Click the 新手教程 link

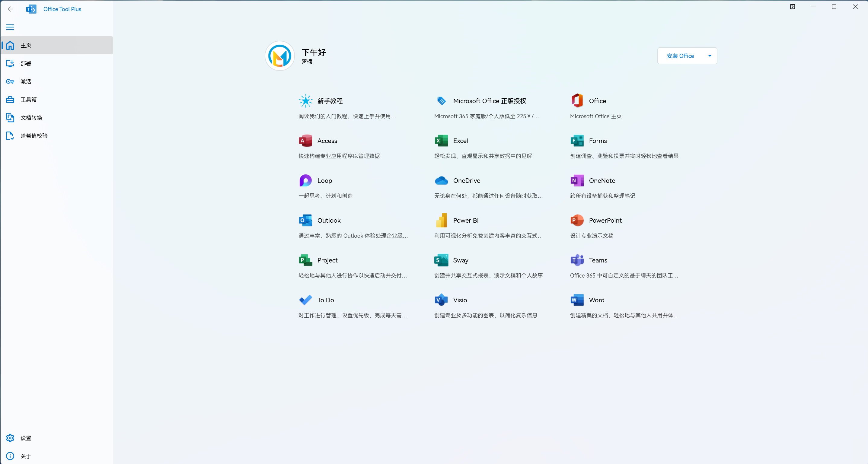point(331,101)
